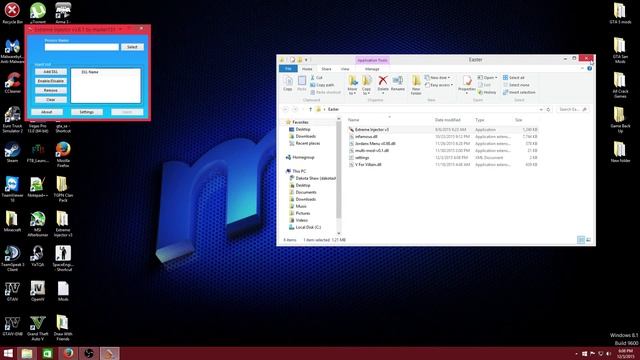Open the Quick Access Toolbar customize dropdown
The image size is (640, 360).
306,60
